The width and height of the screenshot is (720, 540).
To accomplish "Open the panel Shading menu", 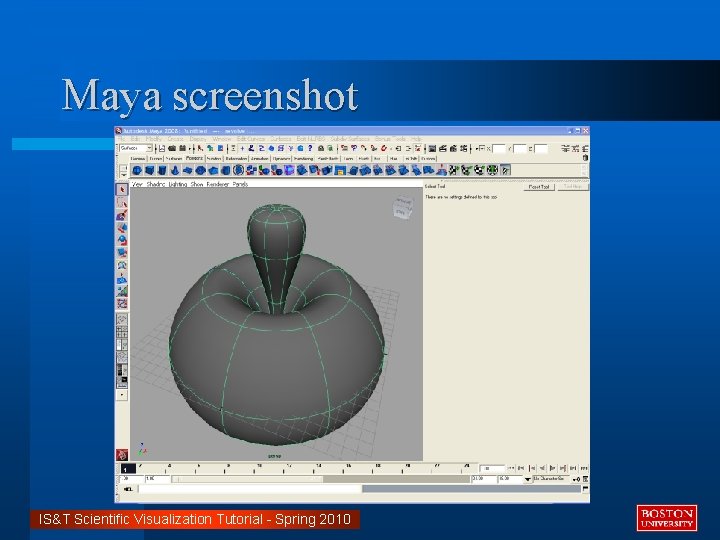I will (x=156, y=184).
